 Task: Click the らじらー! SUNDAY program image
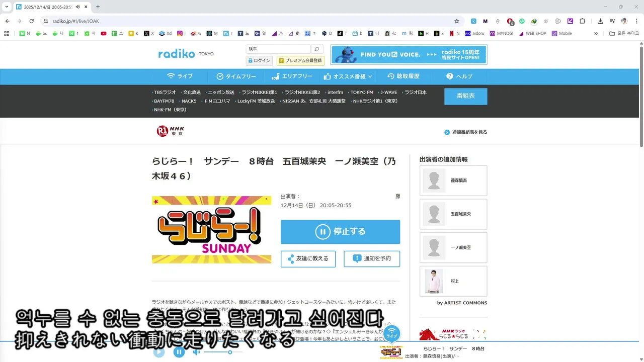(x=211, y=230)
